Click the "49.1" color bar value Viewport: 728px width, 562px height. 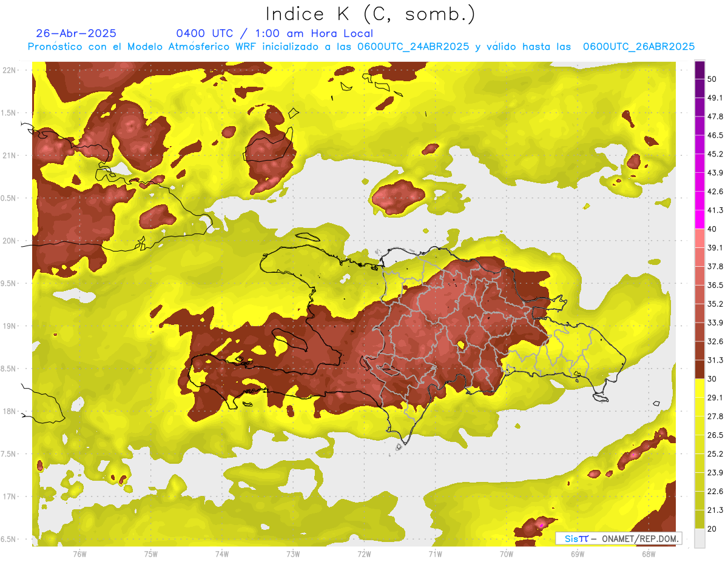715,98
